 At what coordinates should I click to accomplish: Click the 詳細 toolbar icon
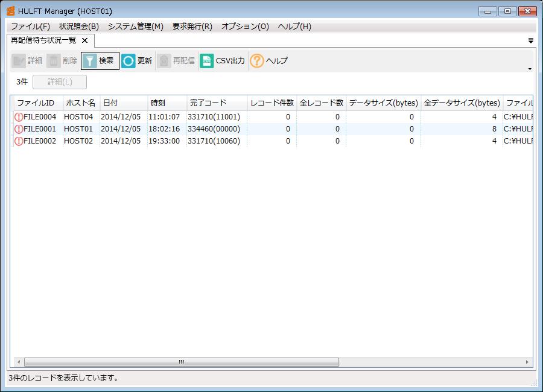point(18,61)
